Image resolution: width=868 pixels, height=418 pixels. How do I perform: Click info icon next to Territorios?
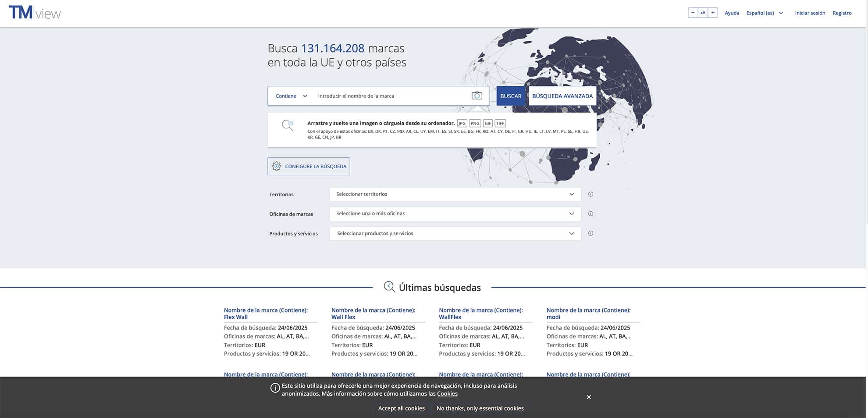591,194
